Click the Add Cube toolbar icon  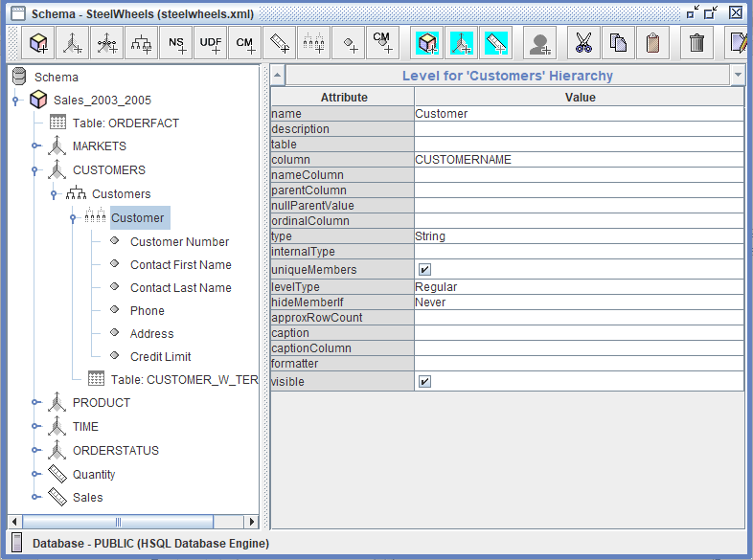(38, 43)
